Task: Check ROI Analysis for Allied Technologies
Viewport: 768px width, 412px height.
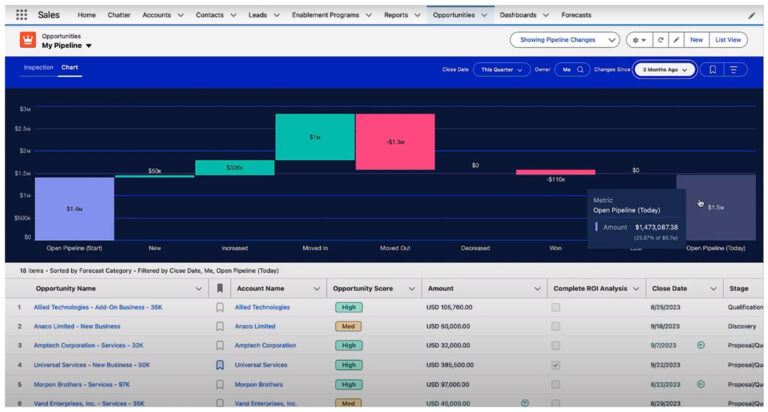Action: 555,307
